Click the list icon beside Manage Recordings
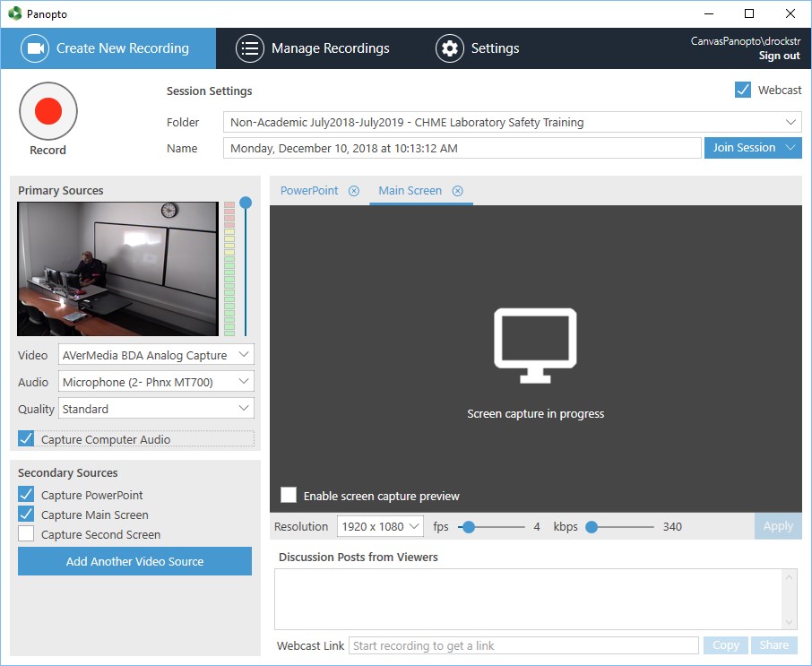The width and height of the screenshot is (812, 666). tap(250, 48)
